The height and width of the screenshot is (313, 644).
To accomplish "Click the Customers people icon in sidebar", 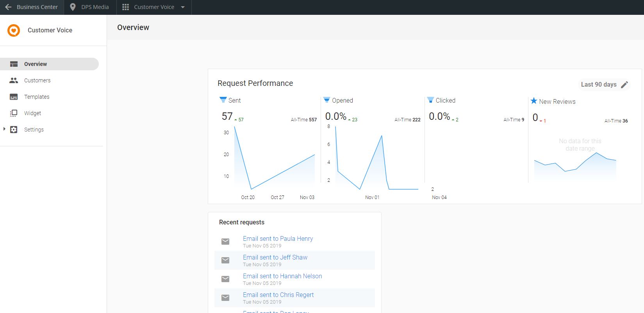I will 14,80.
